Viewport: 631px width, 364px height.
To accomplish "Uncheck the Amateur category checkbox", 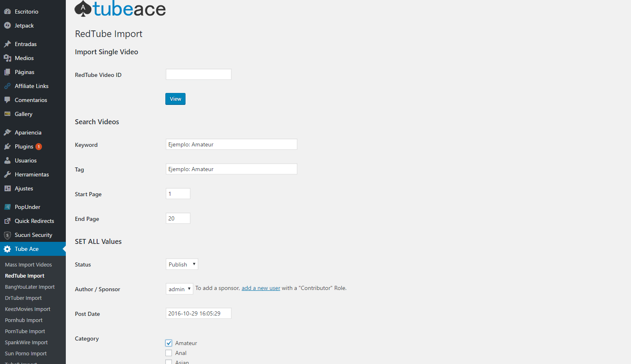I will pos(169,343).
